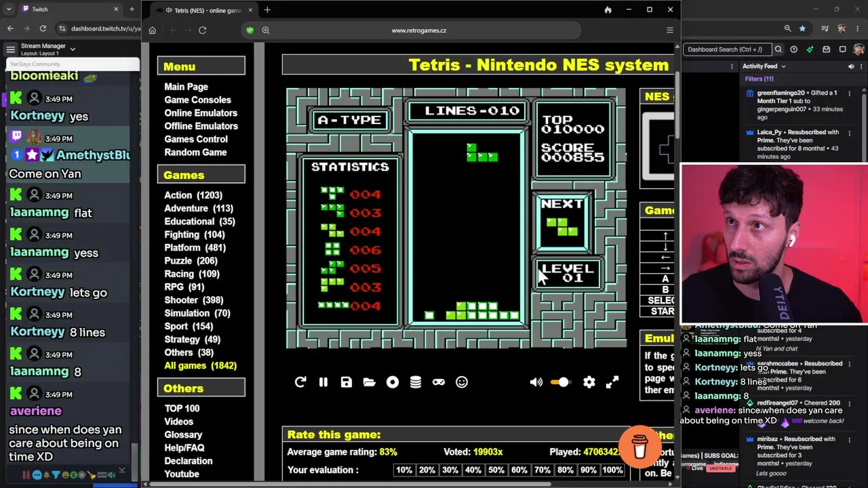Open Game Consoles link
Image resolution: width=868 pixels, height=488 pixels.
(197, 100)
